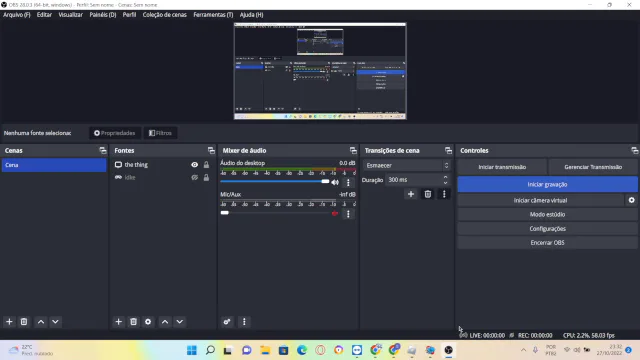Viewport: 640px width, 360px height.
Task: Delete selected scene using trash icon
Action: pos(24,322)
